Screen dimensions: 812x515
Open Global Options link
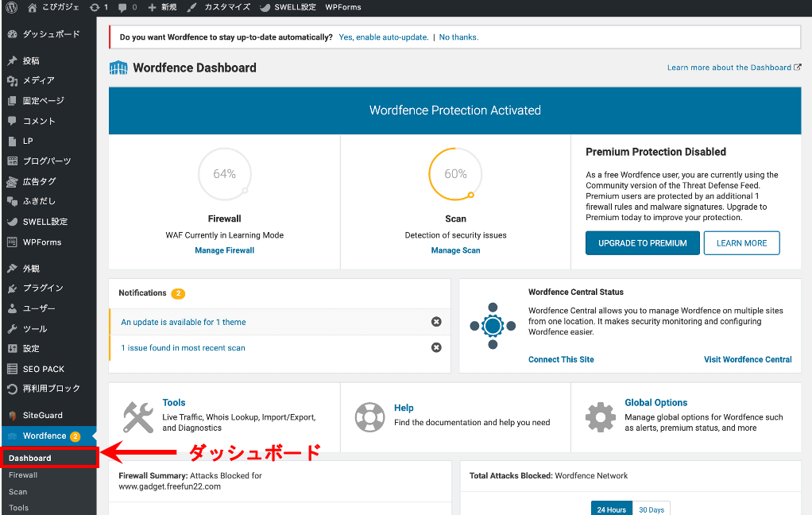tap(656, 403)
